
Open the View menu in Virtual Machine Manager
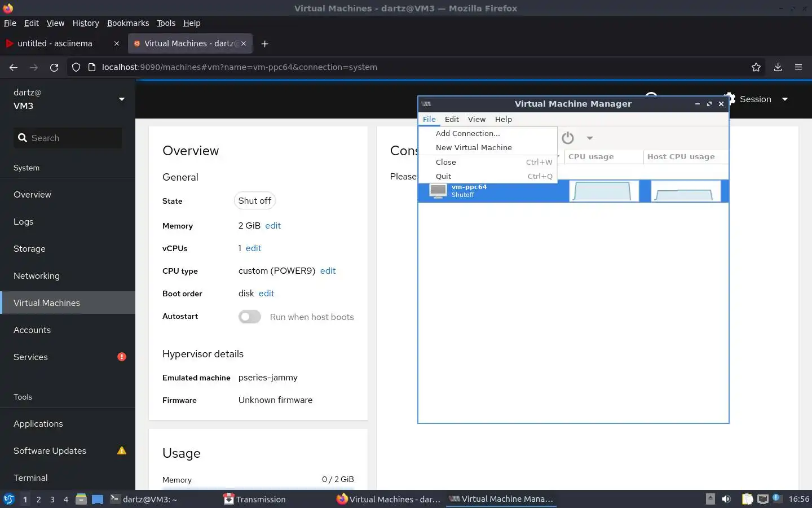pos(476,119)
